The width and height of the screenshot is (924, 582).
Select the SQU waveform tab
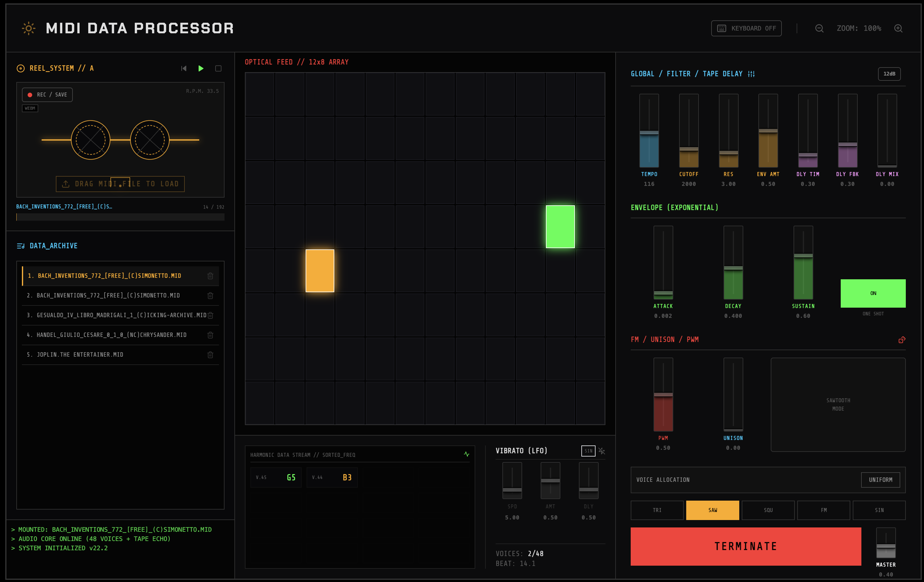tap(768, 510)
